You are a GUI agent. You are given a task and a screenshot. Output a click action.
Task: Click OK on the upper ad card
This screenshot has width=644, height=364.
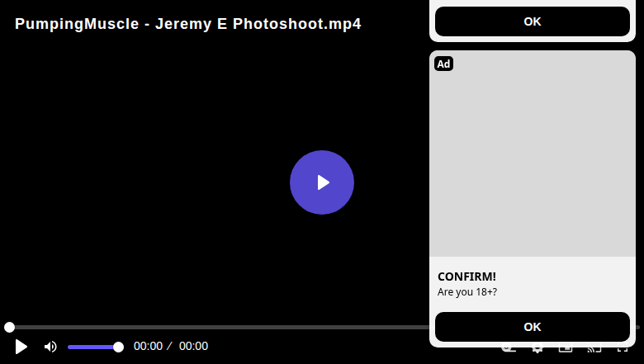point(533,21)
